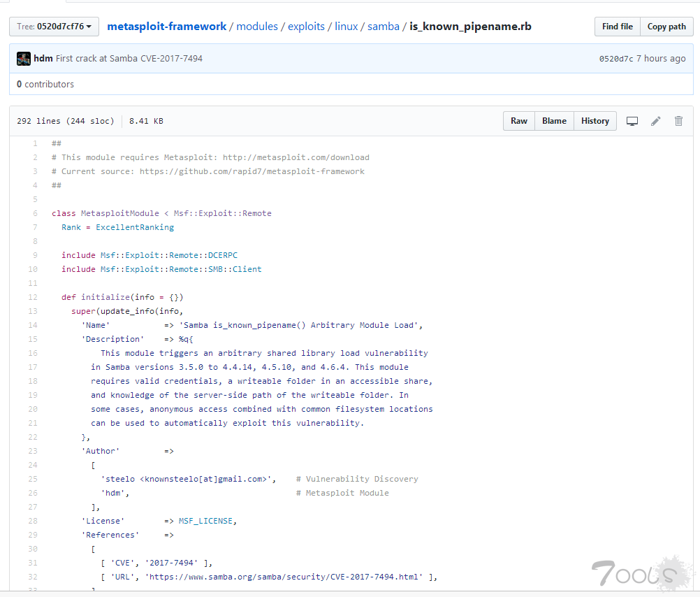Click commit hash 0520d7c
700x597 pixels.
tap(615, 59)
